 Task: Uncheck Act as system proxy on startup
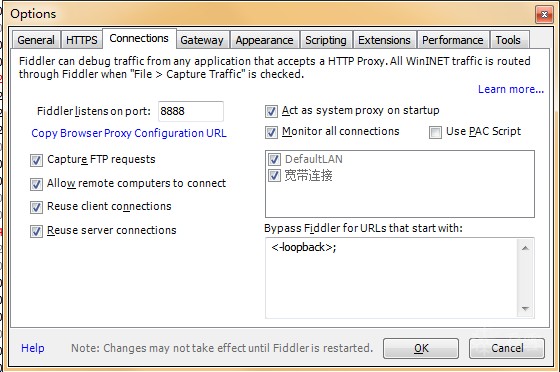(271, 111)
